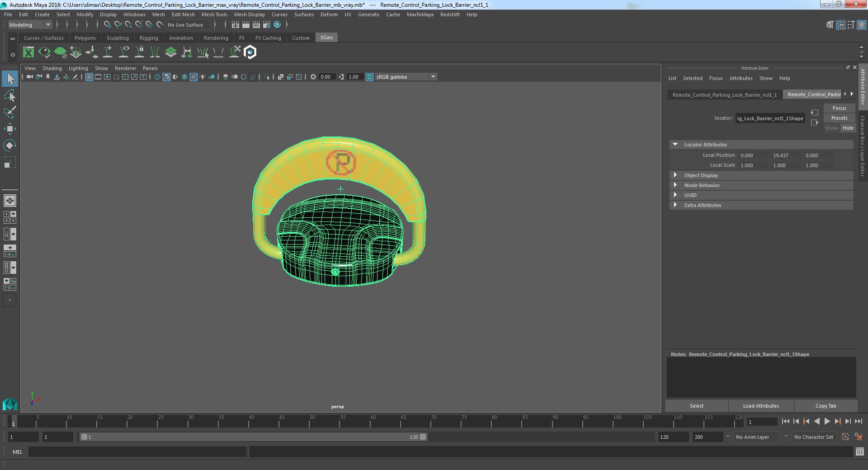This screenshot has height=470, width=868.
Task: Click the input connection icon beside locator
Action: 815,113
